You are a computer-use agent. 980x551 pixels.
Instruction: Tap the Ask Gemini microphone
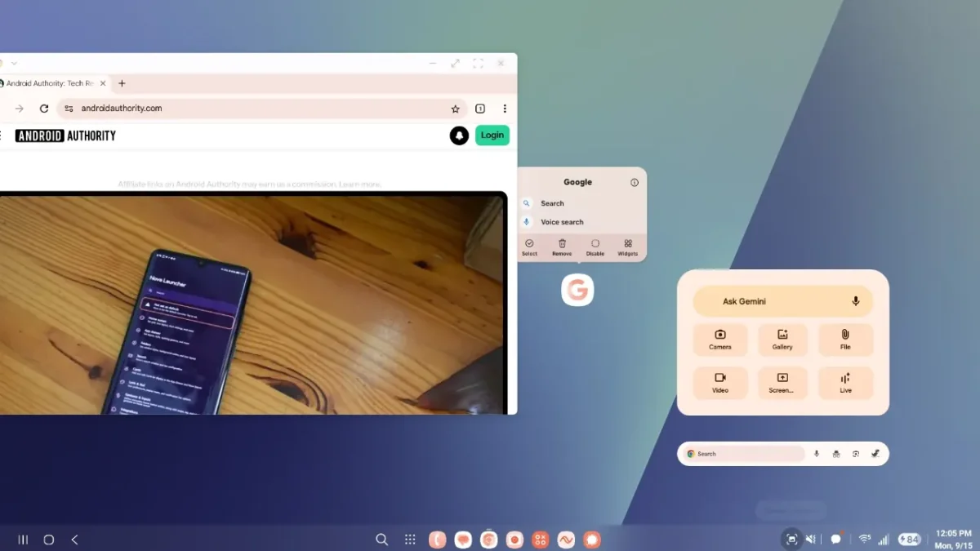click(855, 300)
